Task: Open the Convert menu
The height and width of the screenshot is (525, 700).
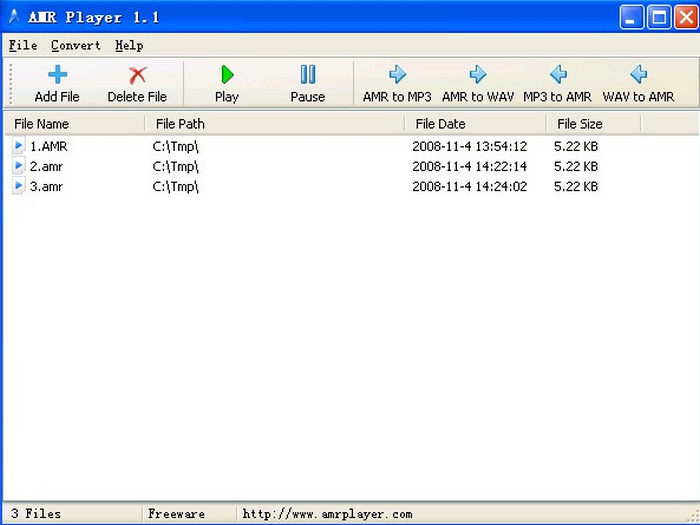Action: (76, 45)
